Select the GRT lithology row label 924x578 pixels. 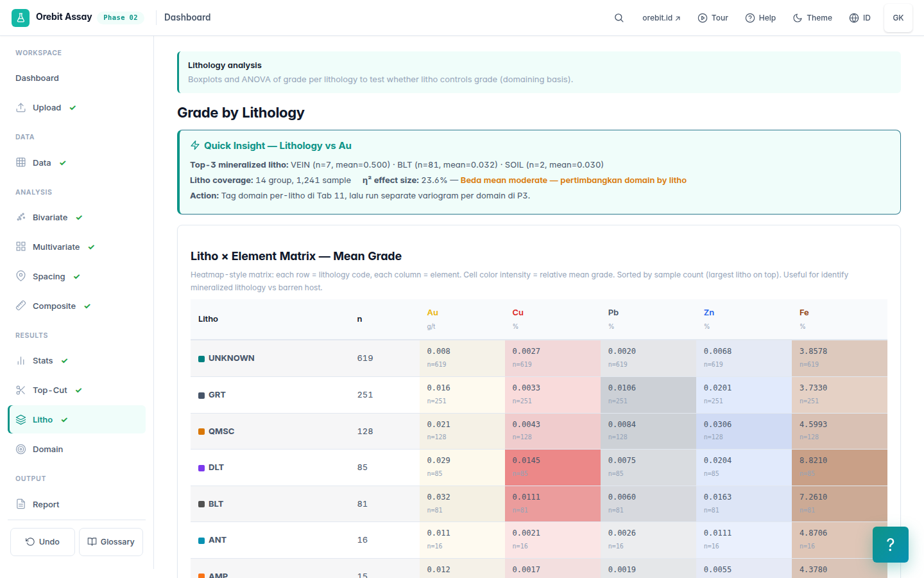(x=217, y=395)
